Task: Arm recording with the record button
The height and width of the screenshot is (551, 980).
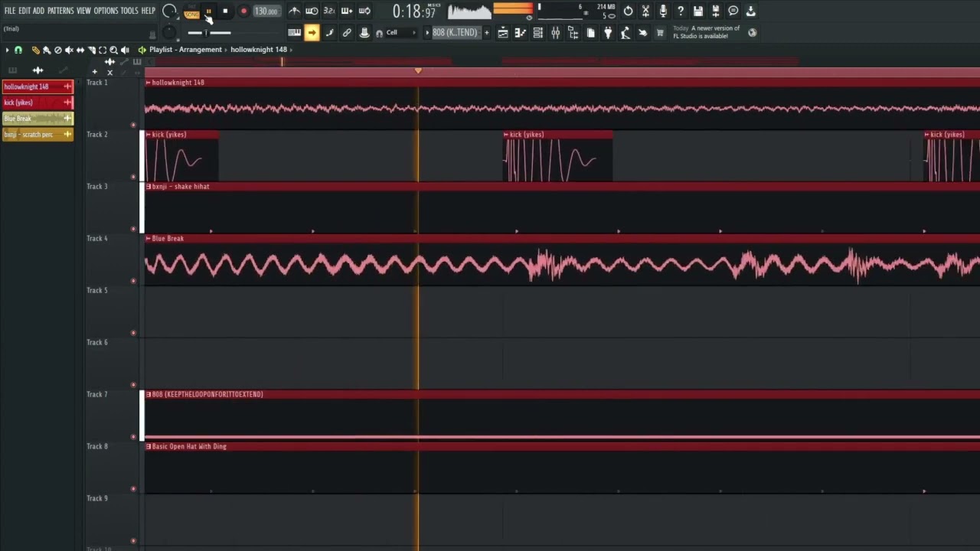Action: tap(243, 11)
